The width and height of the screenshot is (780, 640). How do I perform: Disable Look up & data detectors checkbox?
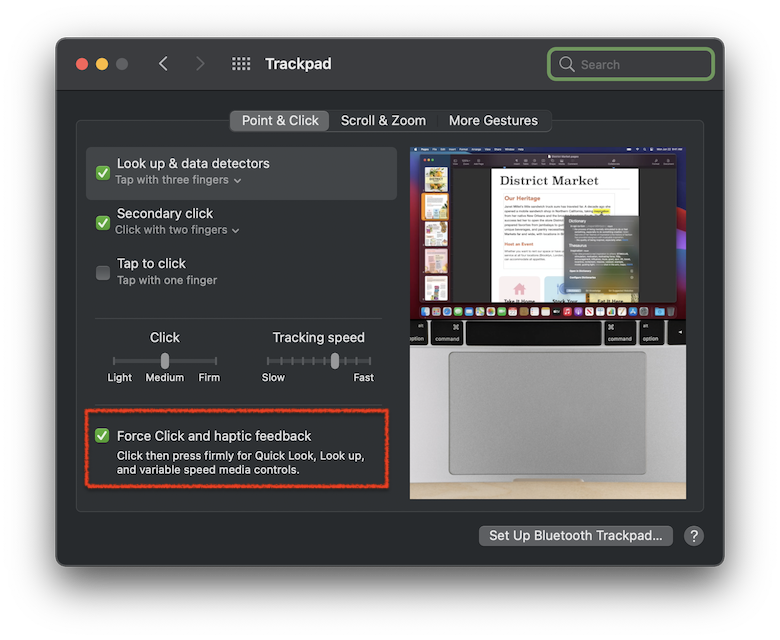(103, 173)
